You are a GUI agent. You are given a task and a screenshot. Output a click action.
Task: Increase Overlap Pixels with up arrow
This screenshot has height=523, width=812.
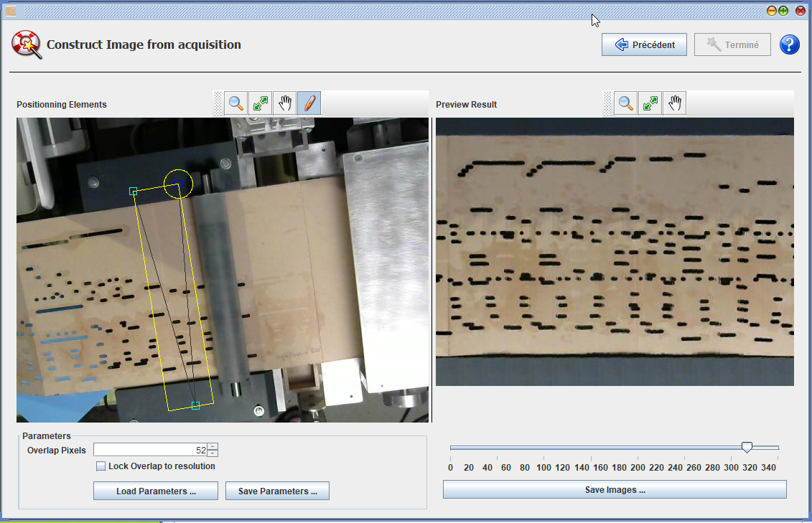(213, 447)
